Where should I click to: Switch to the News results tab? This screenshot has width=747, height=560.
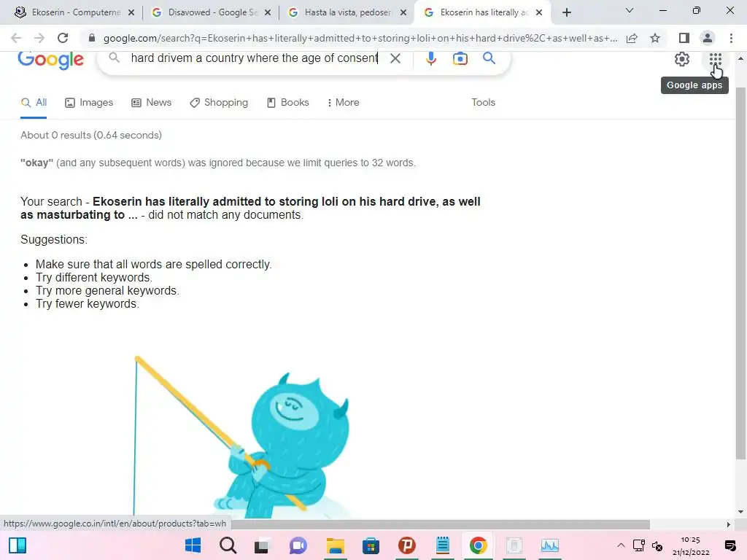click(152, 102)
